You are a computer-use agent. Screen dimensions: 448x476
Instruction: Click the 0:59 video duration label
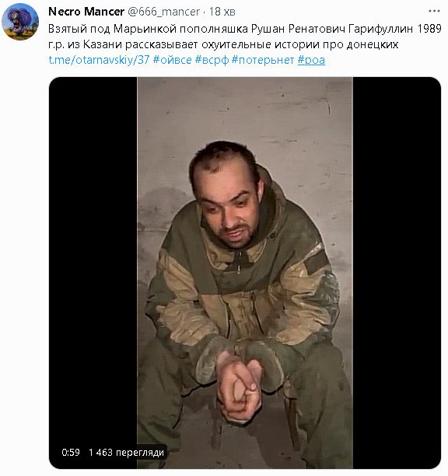pyautogui.click(x=71, y=453)
